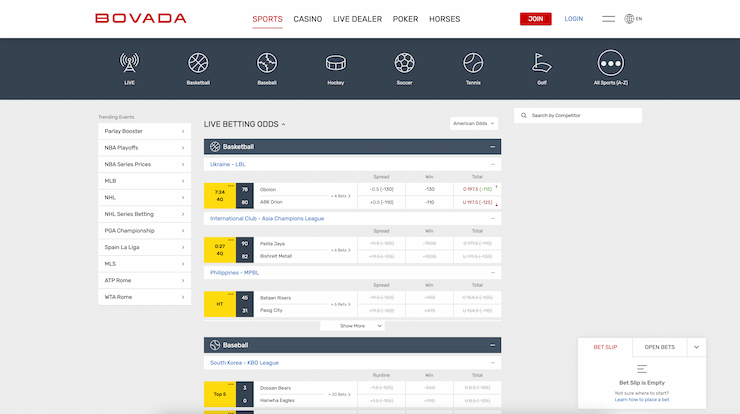Screen dimensions: 740x414
Task: Click the baseball icon in section header
Action: pyautogui.click(x=215, y=345)
